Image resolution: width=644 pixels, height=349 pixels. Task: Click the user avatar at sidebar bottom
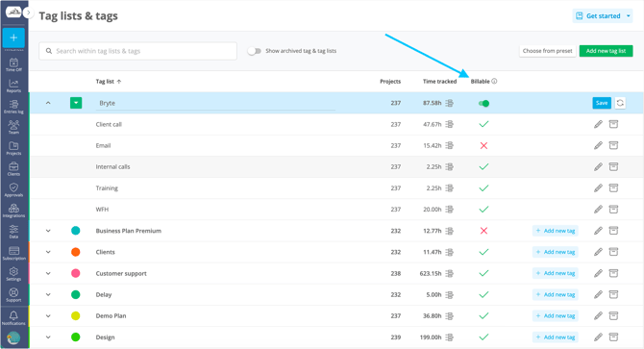[13, 337]
